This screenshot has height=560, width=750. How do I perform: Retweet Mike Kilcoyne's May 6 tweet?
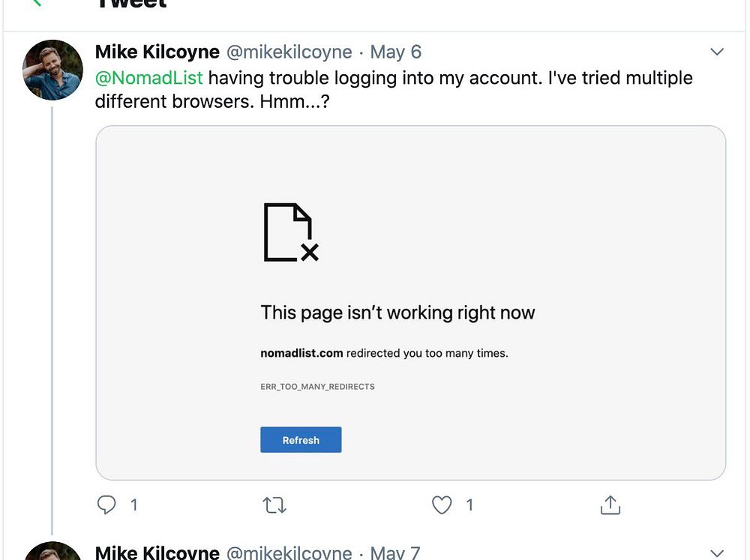tap(275, 505)
